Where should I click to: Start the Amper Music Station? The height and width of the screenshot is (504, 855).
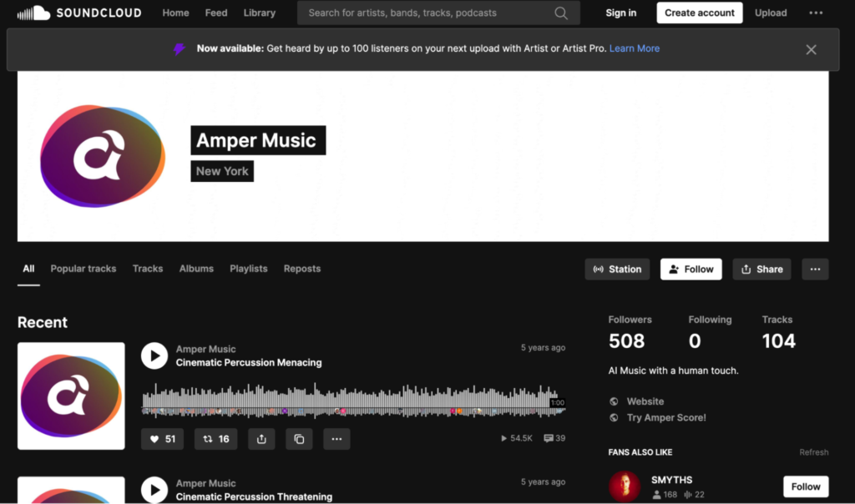(x=617, y=270)
